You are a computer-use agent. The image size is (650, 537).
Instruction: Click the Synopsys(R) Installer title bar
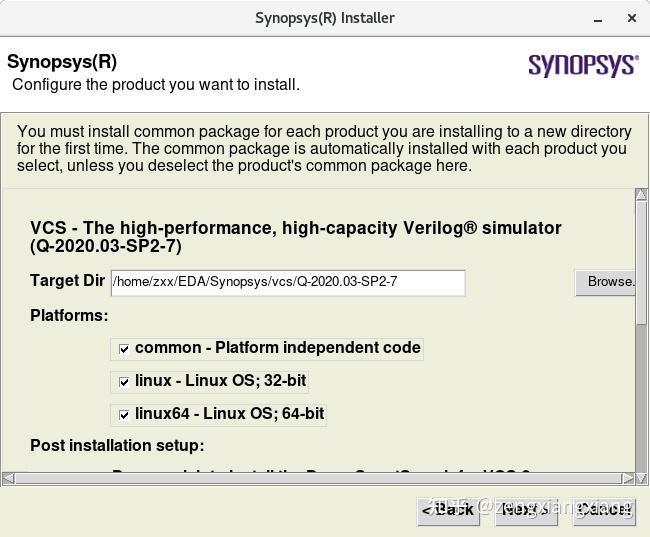(x=325, y=18)
